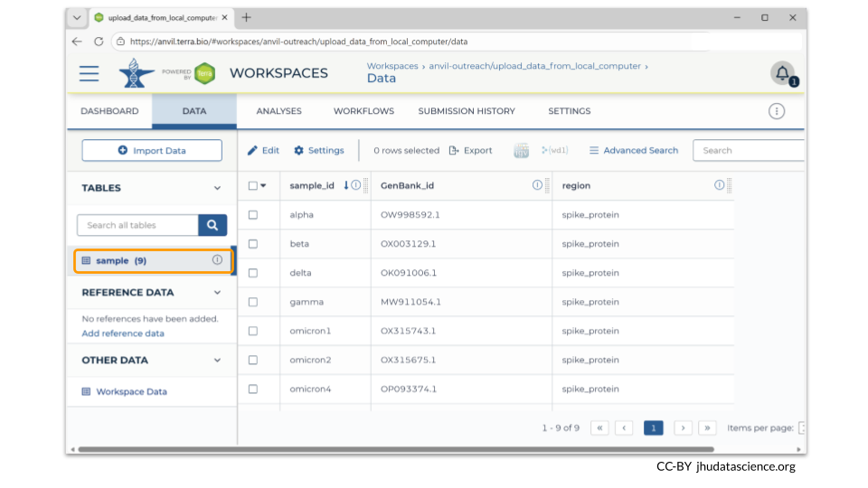Image resolution: width=868 pixels, height=488 pixels.
Task: Open the SUBMISSION HISTORY tab
Action: [x=467, y=111]
